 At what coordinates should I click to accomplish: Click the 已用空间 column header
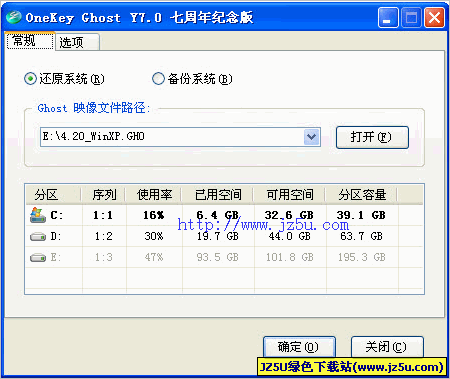click(x=217, y=194)
